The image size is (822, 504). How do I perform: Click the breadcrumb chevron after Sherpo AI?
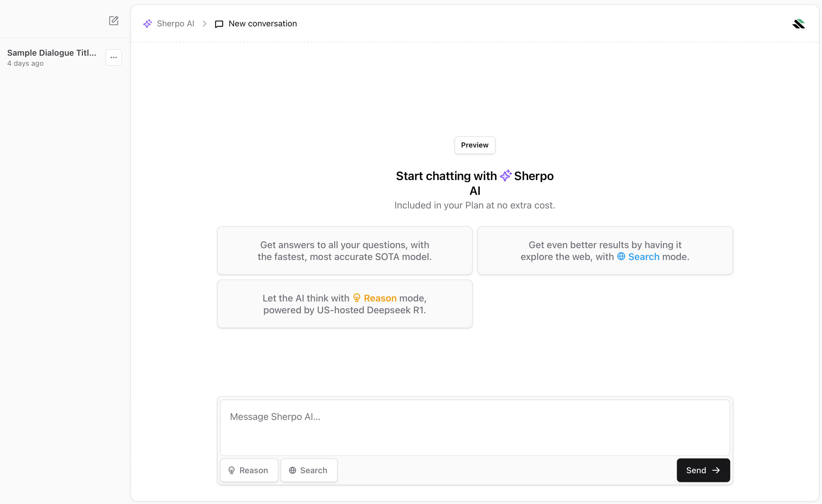[x=205, y=24]
